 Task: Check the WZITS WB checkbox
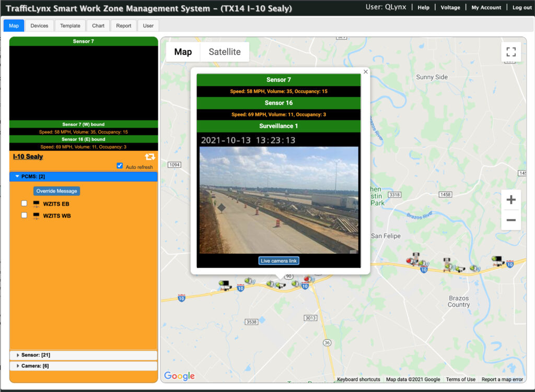24,216
